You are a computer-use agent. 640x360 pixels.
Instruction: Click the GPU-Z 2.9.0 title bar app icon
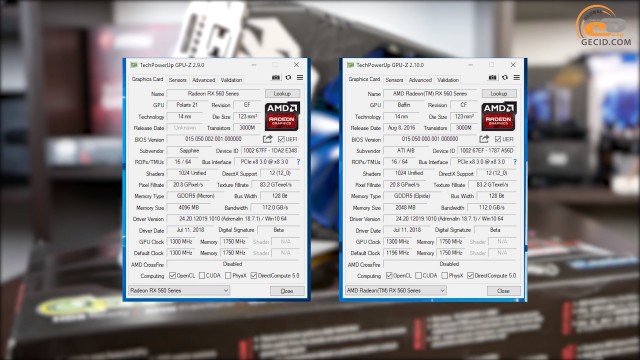pos(133,65)
